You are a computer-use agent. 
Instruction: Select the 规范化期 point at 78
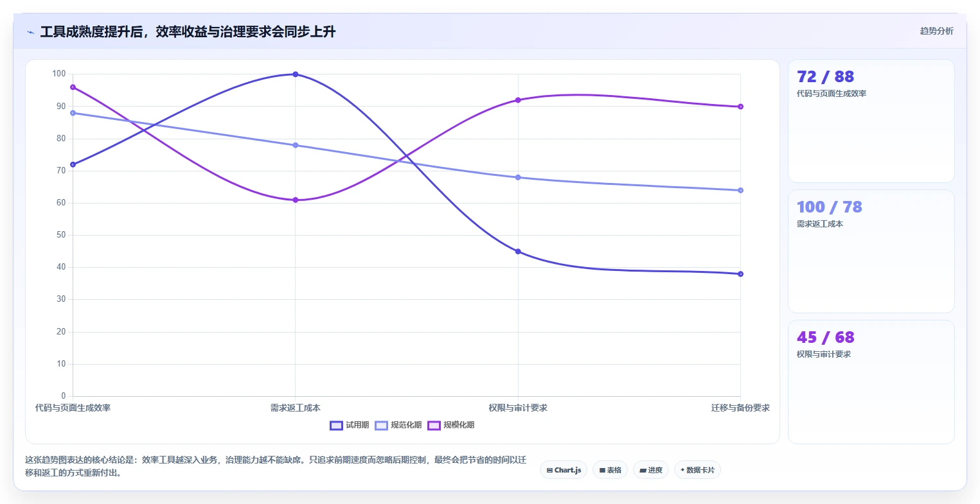click(296, 145)
